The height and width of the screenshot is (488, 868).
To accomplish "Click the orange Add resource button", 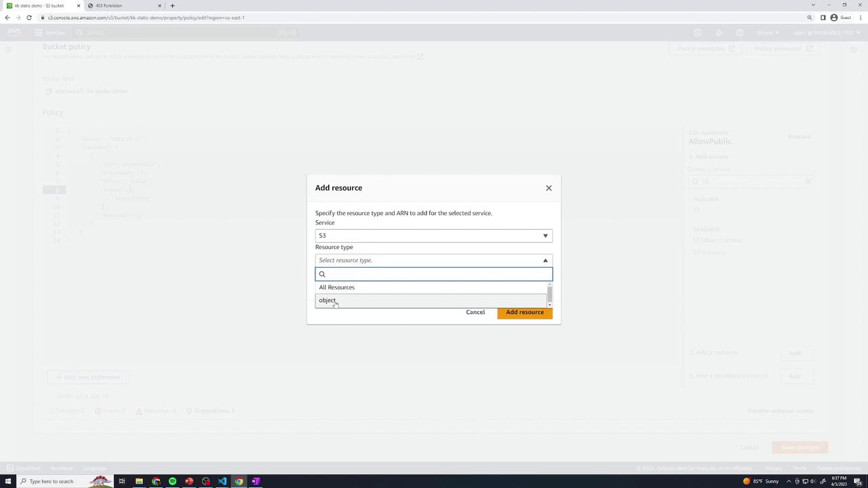I will click(x=525, y=312).
